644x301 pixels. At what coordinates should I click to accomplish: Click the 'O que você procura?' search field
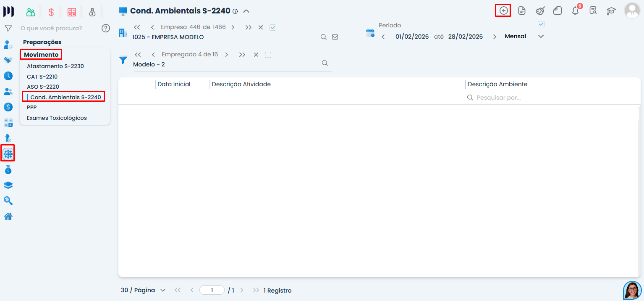[x=52, y=28]
